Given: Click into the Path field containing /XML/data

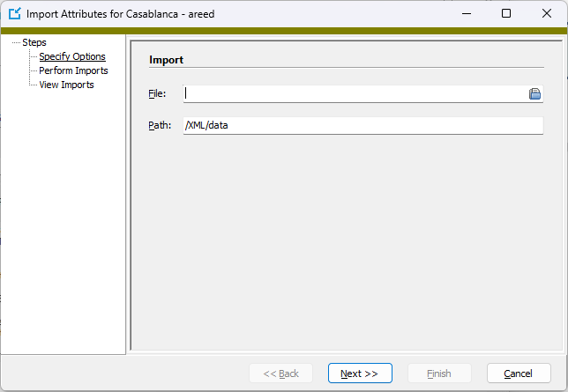Looking at the screenshot, I should click(363, 125).
